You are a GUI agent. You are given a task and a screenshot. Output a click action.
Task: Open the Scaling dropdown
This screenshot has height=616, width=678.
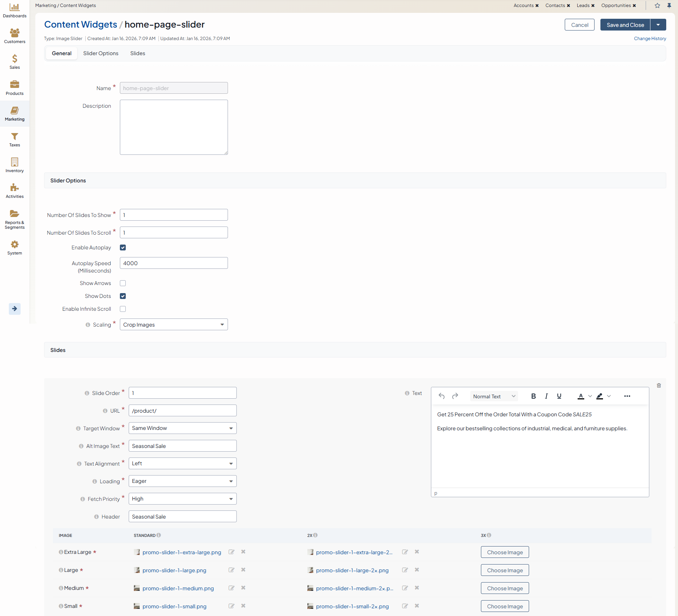174,325
